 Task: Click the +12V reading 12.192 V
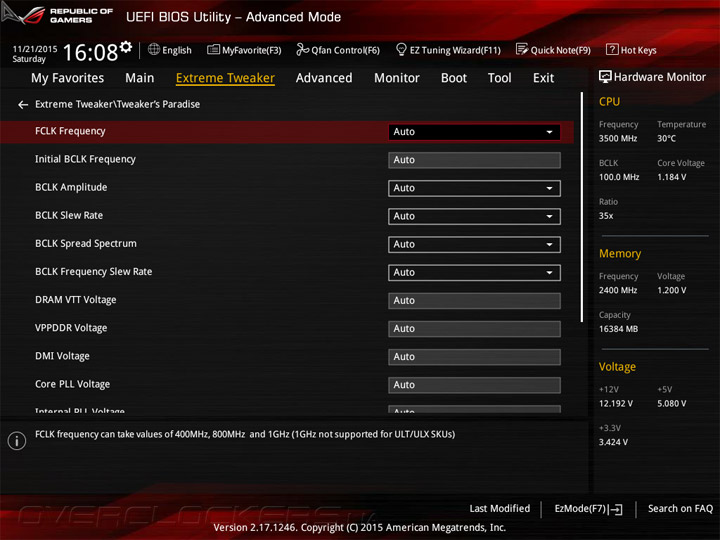click(616, 404)
